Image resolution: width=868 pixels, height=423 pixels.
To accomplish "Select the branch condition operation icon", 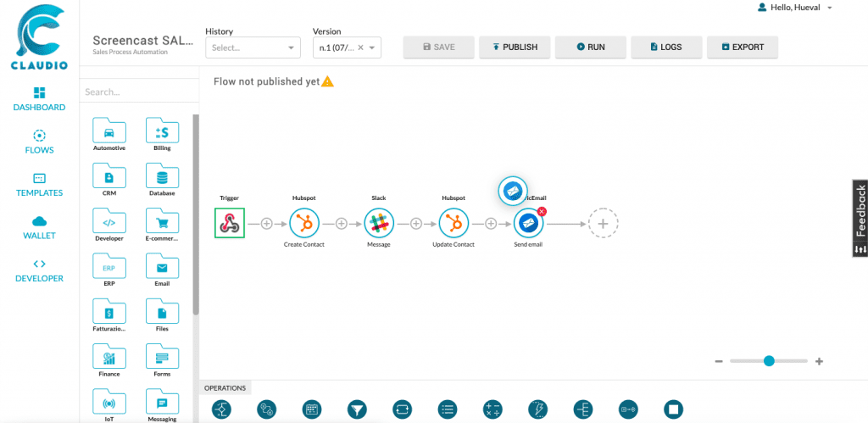I will 222,409.
